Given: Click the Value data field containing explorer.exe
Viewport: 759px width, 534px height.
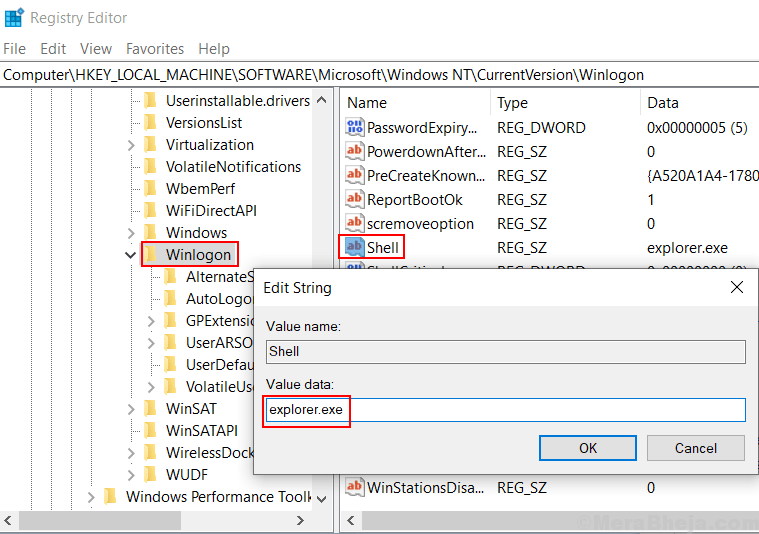Looking at the screenshot, I should tap(505, 410).
